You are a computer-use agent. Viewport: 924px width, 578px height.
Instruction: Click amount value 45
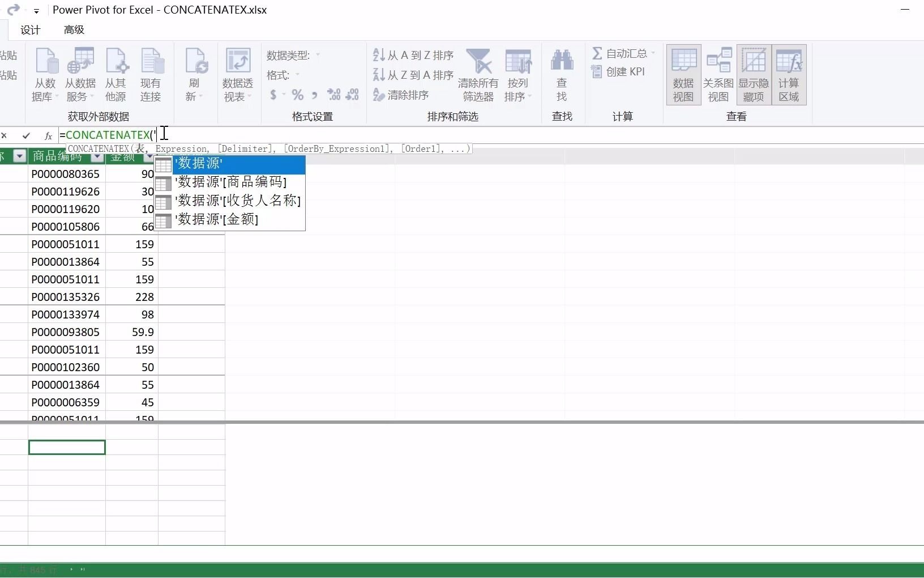click(132, 402)
